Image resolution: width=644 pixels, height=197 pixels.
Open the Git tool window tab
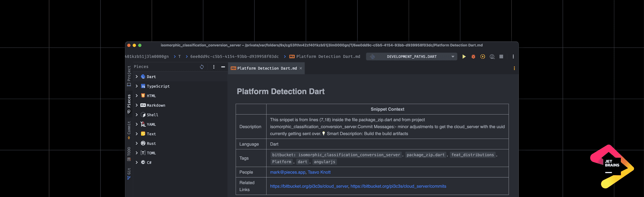[x=129, y=174]
